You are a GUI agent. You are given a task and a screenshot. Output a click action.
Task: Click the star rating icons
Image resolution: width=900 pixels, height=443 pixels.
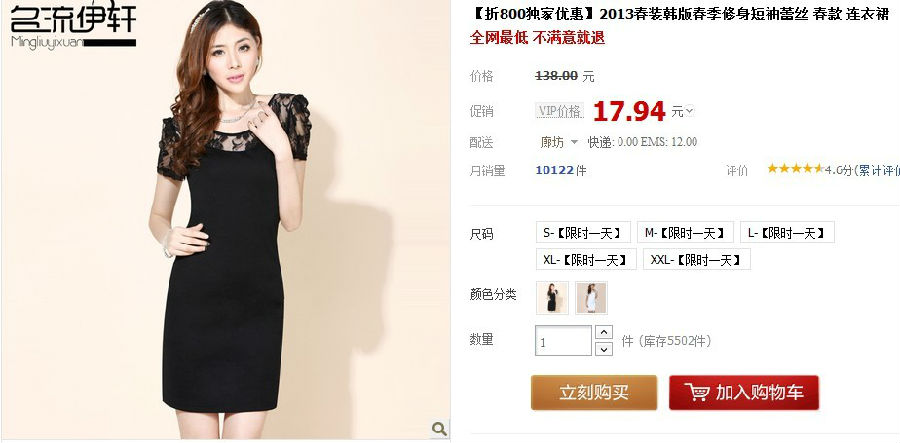(796, 169)
